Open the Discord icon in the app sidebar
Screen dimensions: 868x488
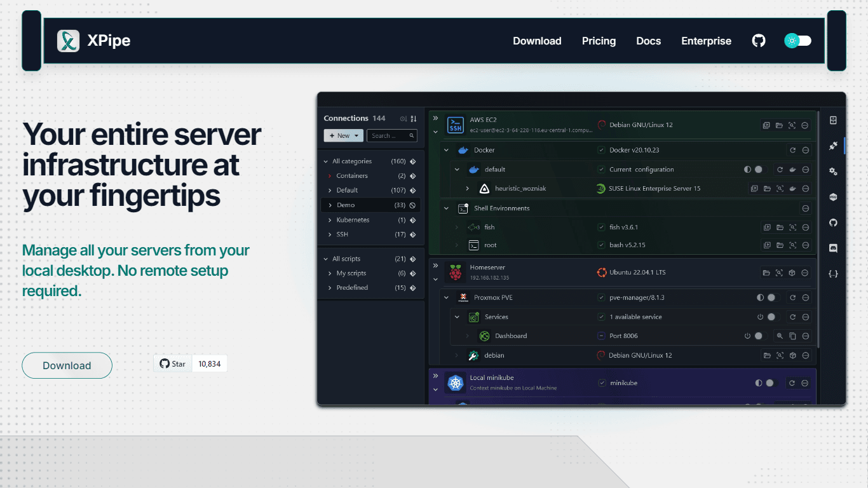coord(833,248)
